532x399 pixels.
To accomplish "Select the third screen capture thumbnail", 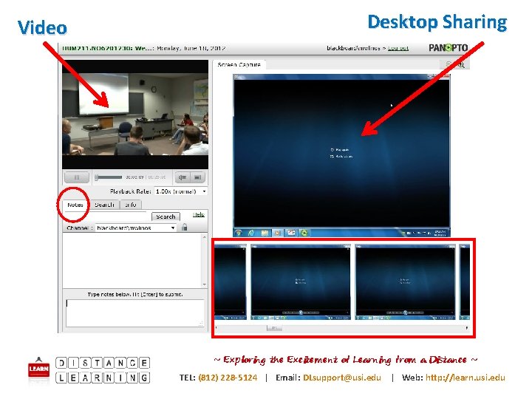I will coord(405,282).
